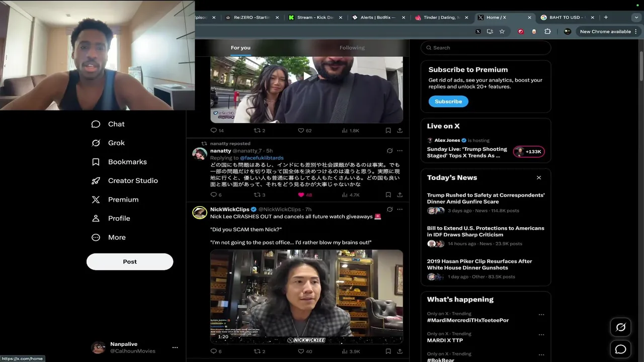Switch to the Following tab
The image size is (644, 362).
pos(352,48)
